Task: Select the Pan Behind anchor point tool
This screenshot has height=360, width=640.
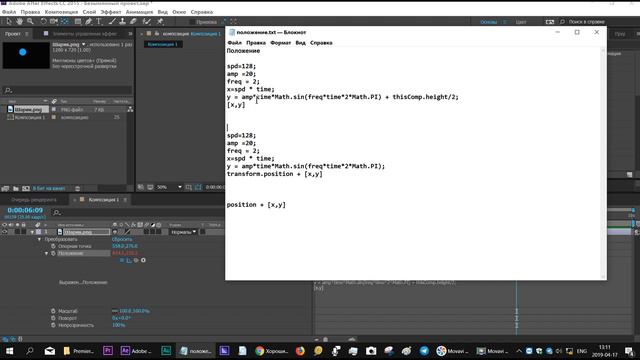Action: 65,21
